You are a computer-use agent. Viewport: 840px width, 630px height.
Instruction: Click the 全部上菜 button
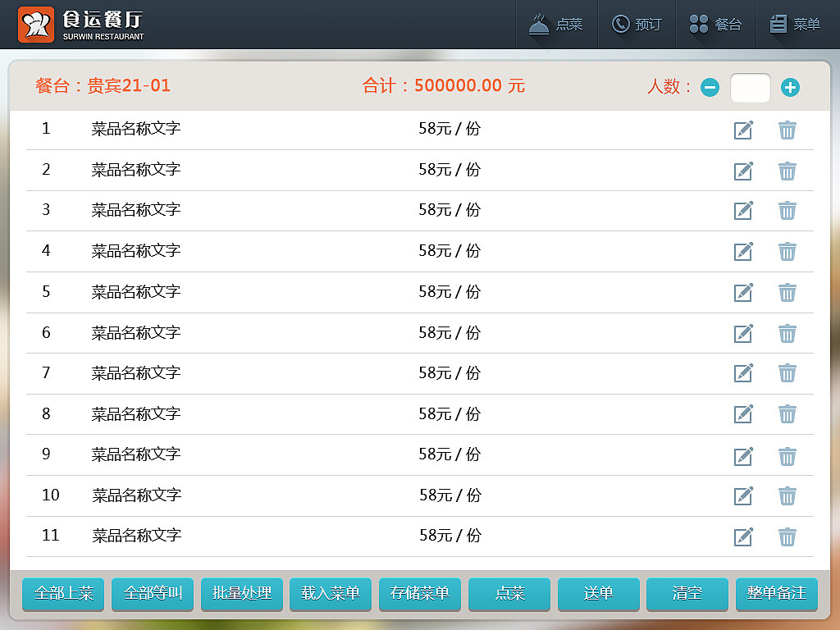(63, 594)
